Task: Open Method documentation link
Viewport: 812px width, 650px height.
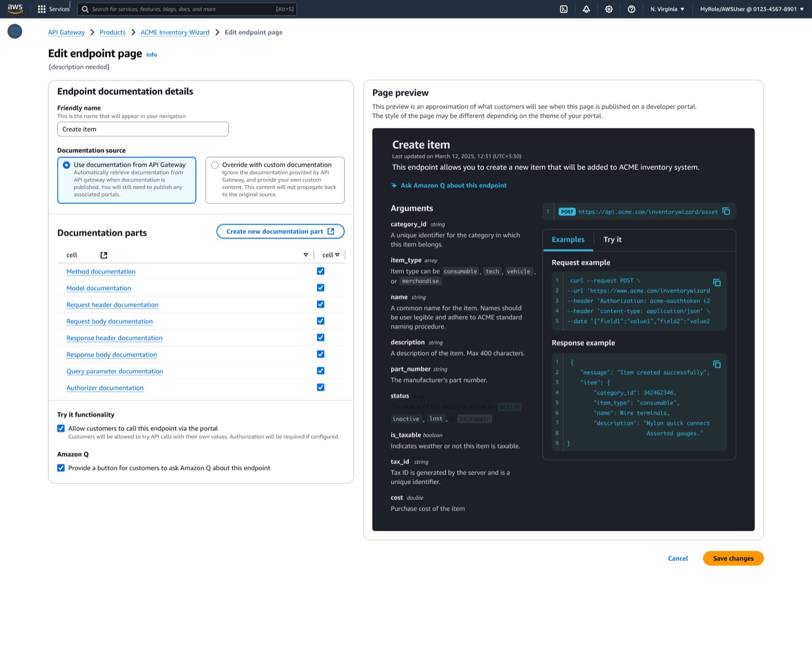Action: coord(101,272)
